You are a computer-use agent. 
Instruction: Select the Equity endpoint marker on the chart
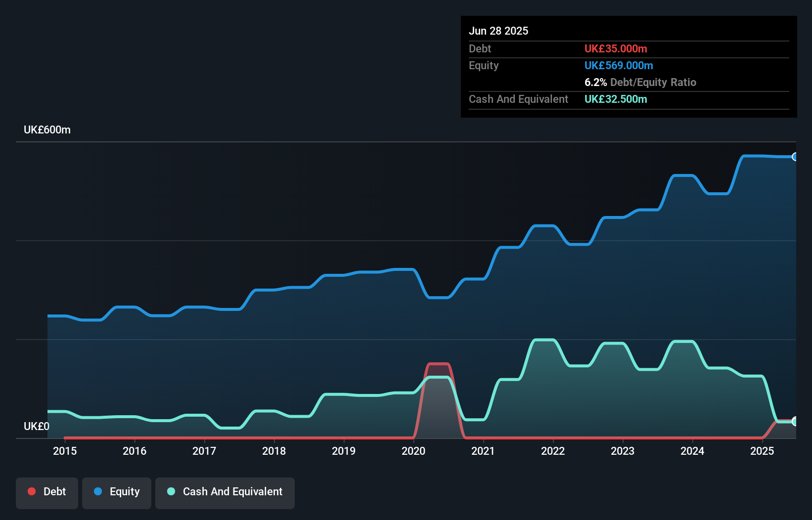point(795,157)
